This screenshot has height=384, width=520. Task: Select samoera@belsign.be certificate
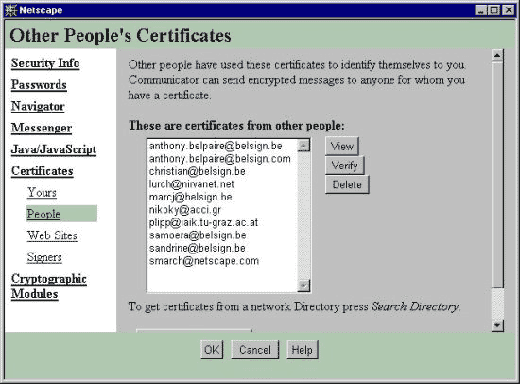click(x=222, y=235)
